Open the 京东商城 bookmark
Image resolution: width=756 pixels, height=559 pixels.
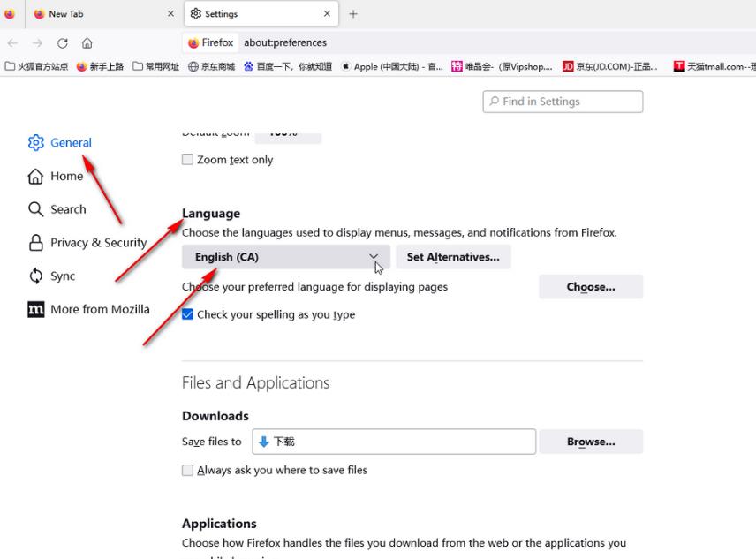pos(212,66)
